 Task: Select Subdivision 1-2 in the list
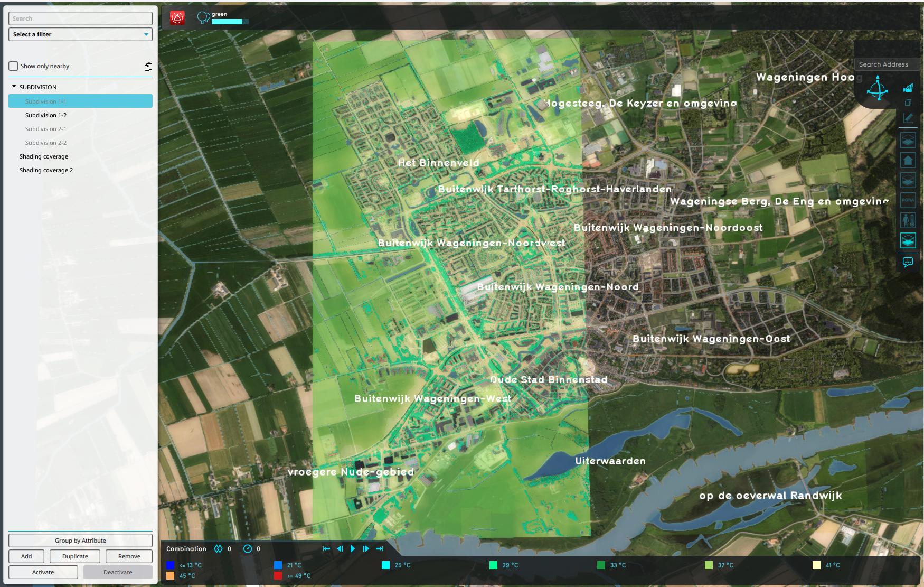point(46,115)
